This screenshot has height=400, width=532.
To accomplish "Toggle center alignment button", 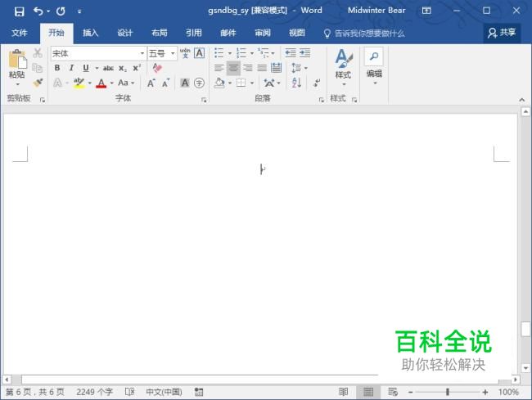I will click(233, 68).
